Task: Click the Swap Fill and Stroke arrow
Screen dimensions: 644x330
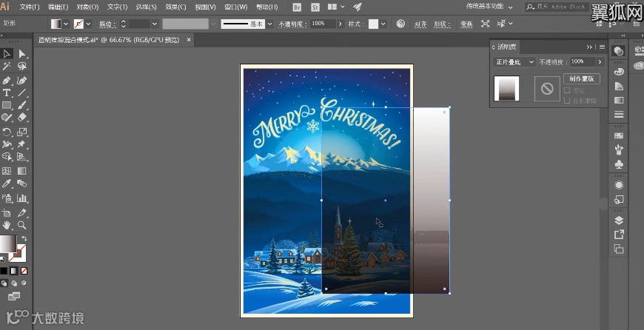Action: point(24,238)
